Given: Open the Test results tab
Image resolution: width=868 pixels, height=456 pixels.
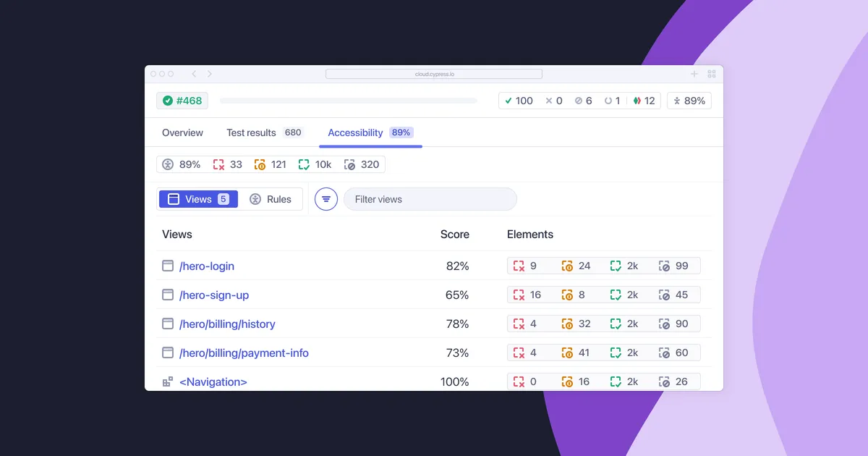Looking at the screenshot, I should click(x=251, y=132).
